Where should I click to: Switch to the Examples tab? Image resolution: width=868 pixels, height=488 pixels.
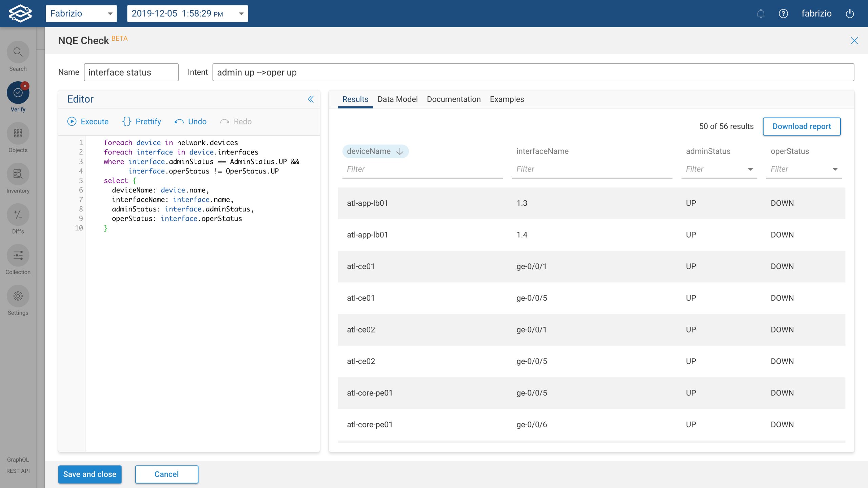coord(506,99)
